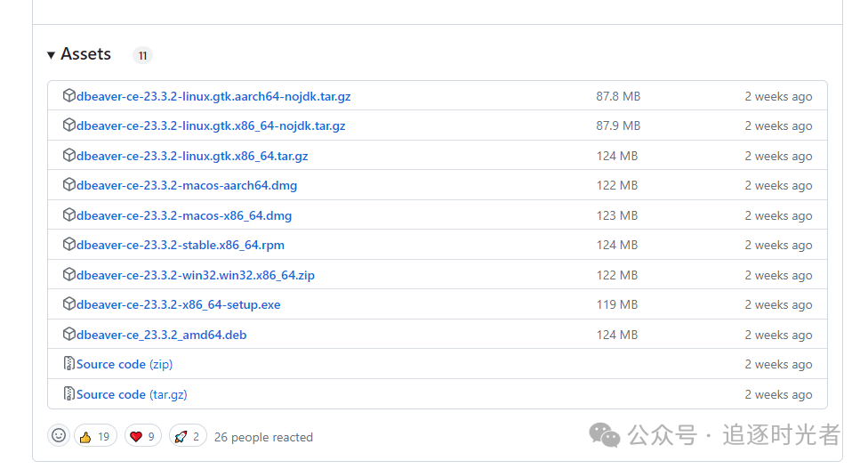
Task: Toggle the heart reaction with 9
Action: [143, 436]
